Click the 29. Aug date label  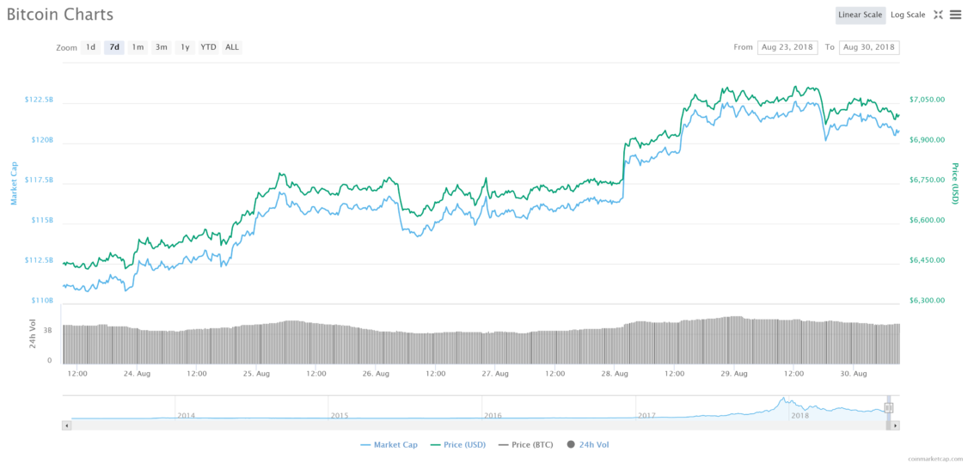tap(734, 374)
